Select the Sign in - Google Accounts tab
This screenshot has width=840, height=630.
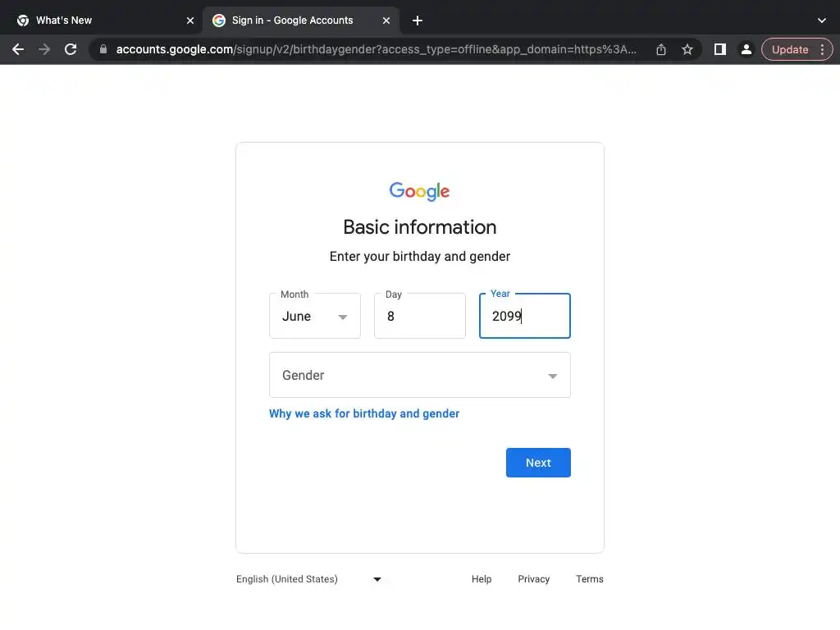tap(301, 21)
